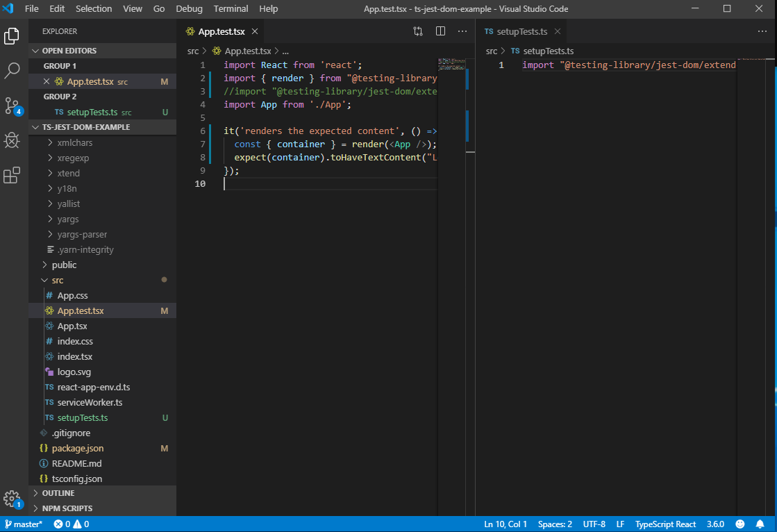Viewport: 777px width, 532px height.
Task: Change end of line sequence LF
Action: click(x=620, y=524)
